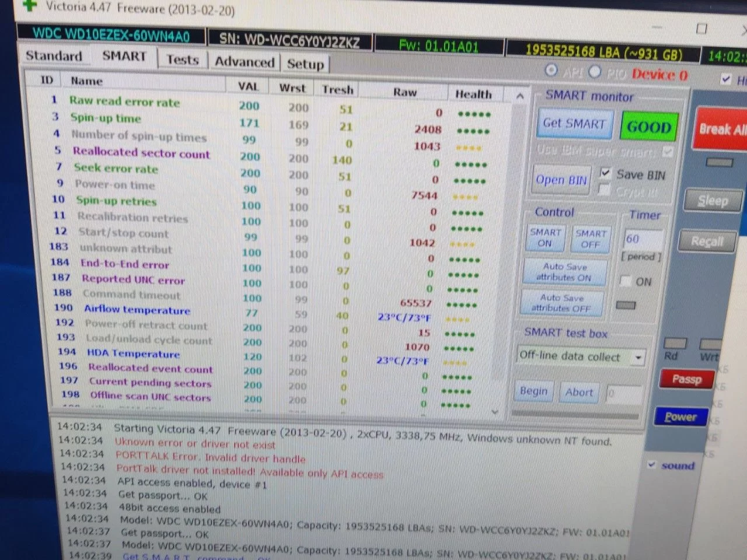Click the red Break All button
The width and height of the screenshot is (747, 560).
coord(721,129)
